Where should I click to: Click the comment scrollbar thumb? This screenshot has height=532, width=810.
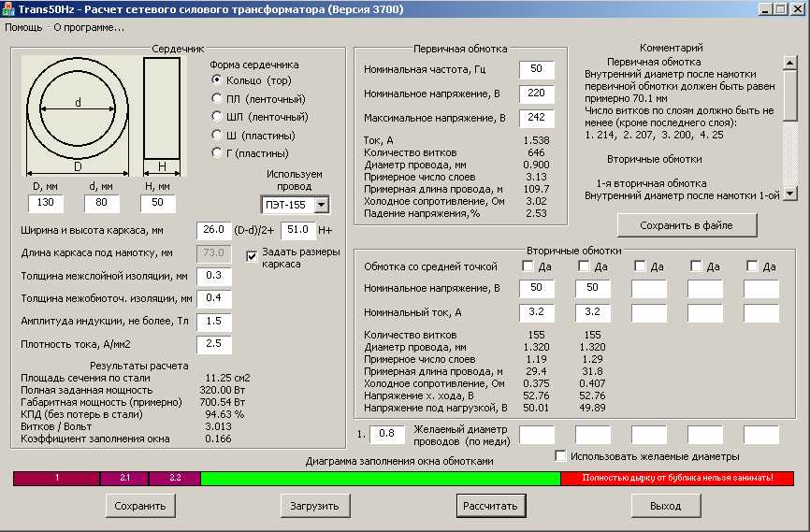789,95
